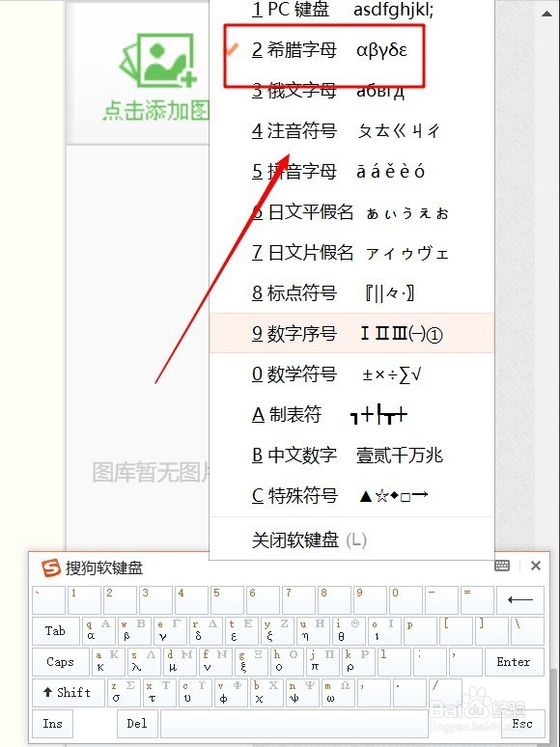Select 日文平假名 hiragana layout
The width and height of the screenshot is (560, 747).
[x=351, y=212]
